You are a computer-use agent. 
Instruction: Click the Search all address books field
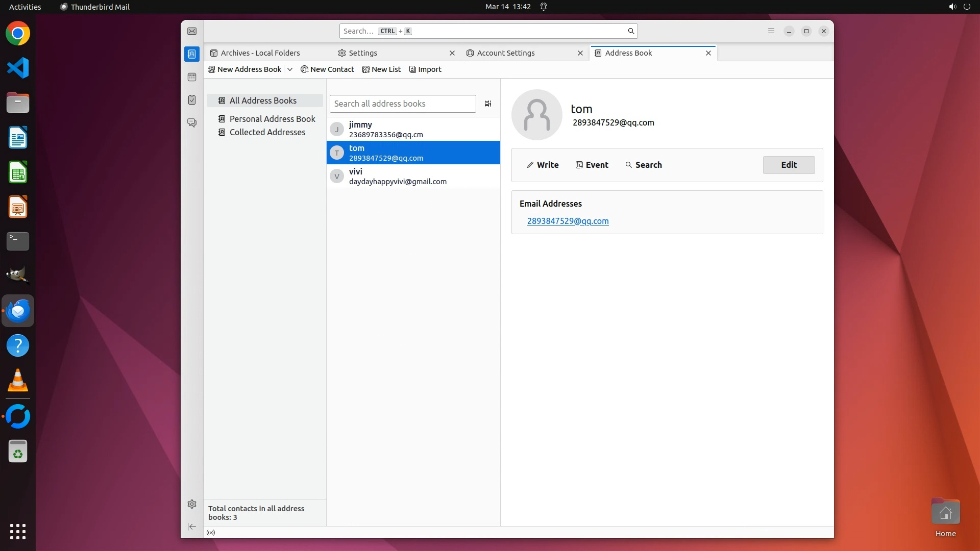402,104
